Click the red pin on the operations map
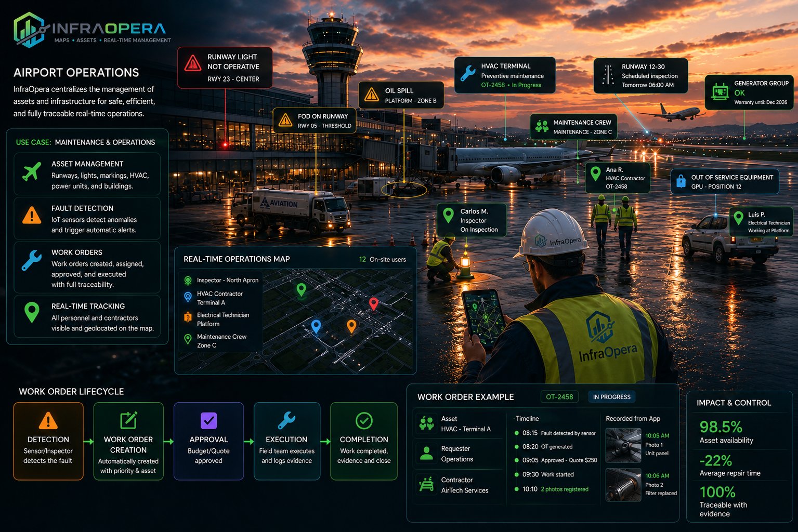The width and height of the screenshot is (798, 532). pyautogui.click(x=373, y=304)
